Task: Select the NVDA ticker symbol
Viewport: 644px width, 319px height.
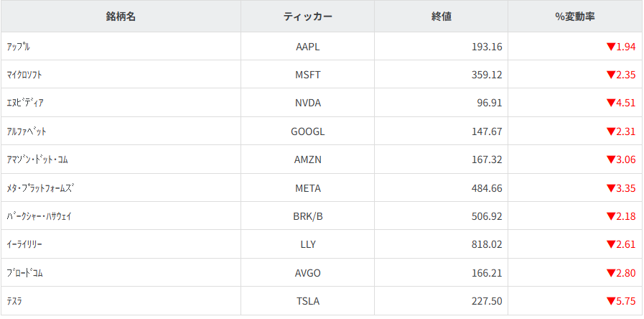Action: (x=307, y=103)
